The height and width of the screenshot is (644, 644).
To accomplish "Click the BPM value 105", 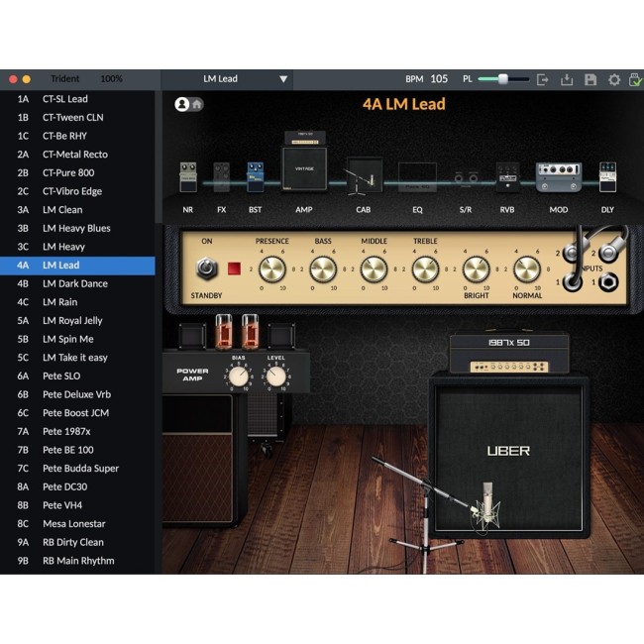I will (x=439, y=79).
